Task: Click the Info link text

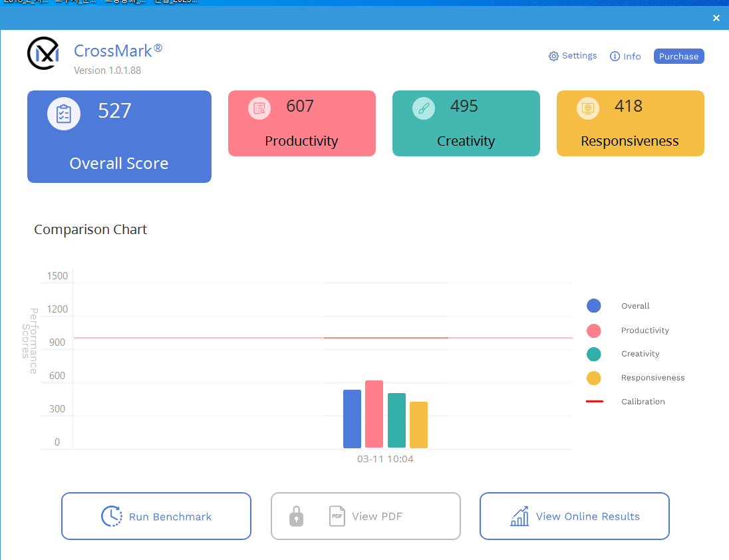Action: coord(632,57)
